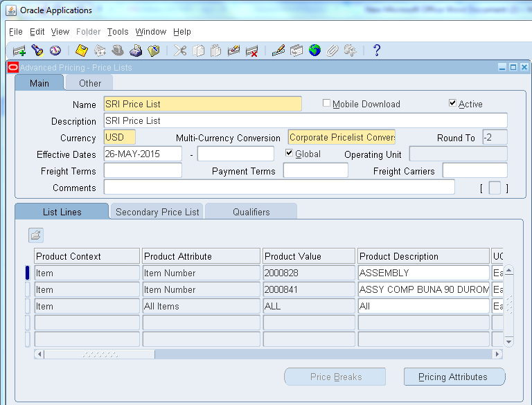This screenshot has width=532, height=405.
Task: Open the Help menu
Action: pos(182,32)
